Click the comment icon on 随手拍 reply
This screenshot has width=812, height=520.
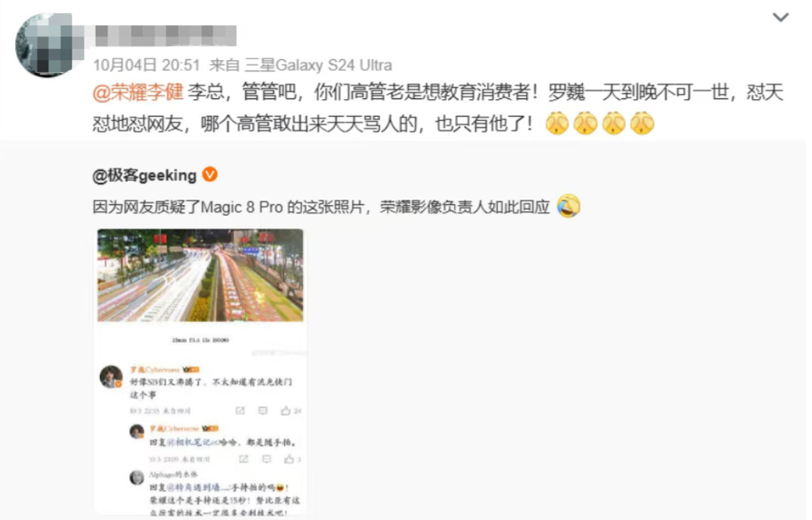tap(266, 459)
